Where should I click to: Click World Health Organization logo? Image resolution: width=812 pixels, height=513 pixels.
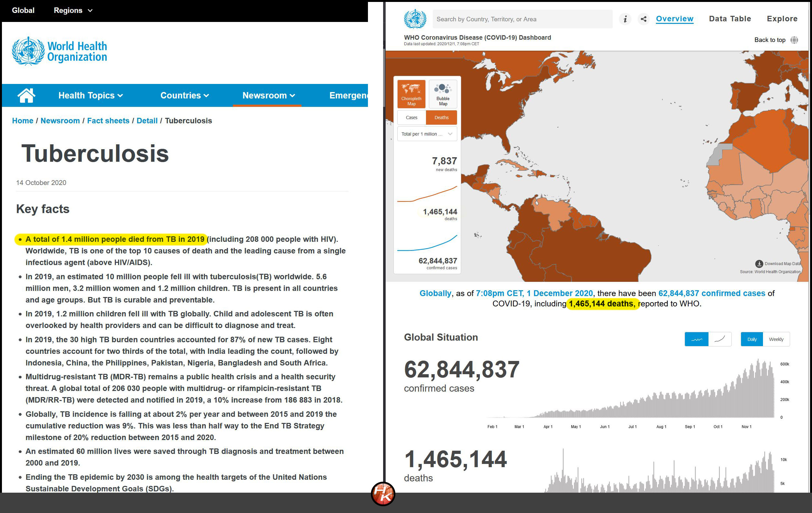click(x=60, y=51)
